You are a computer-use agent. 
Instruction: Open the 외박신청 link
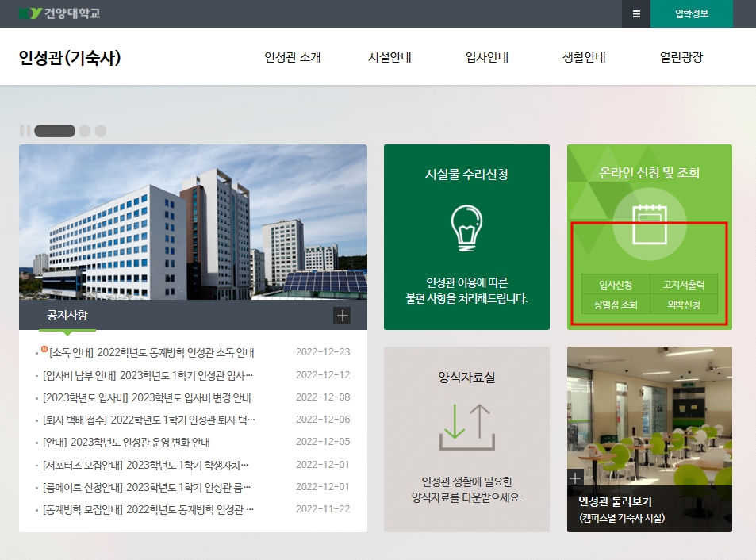point(684,305)
